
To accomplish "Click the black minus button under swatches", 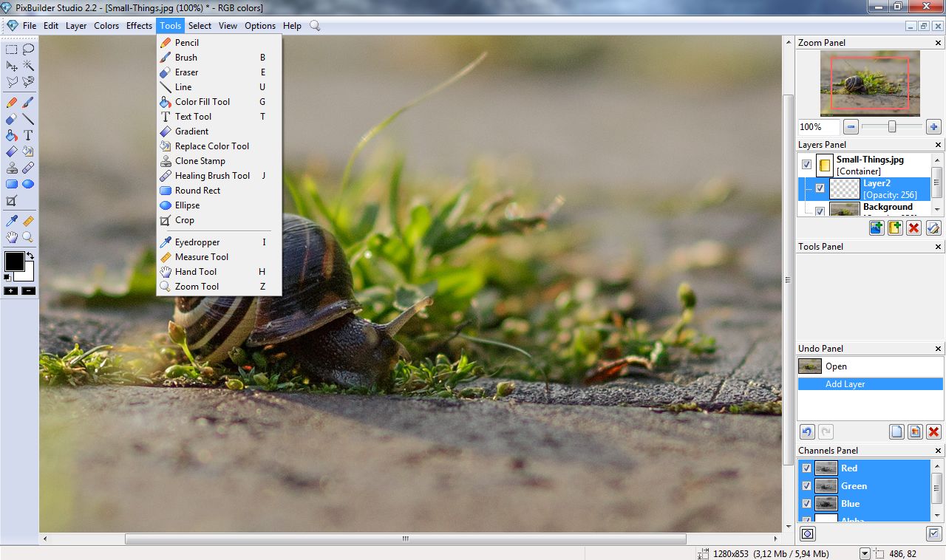I will pyautogui.click(x=28, y=291).
